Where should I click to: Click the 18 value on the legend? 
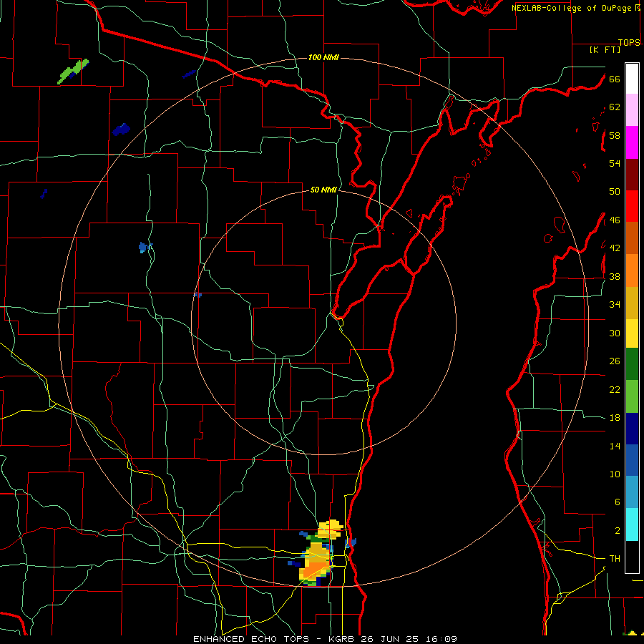click(615, 418)
